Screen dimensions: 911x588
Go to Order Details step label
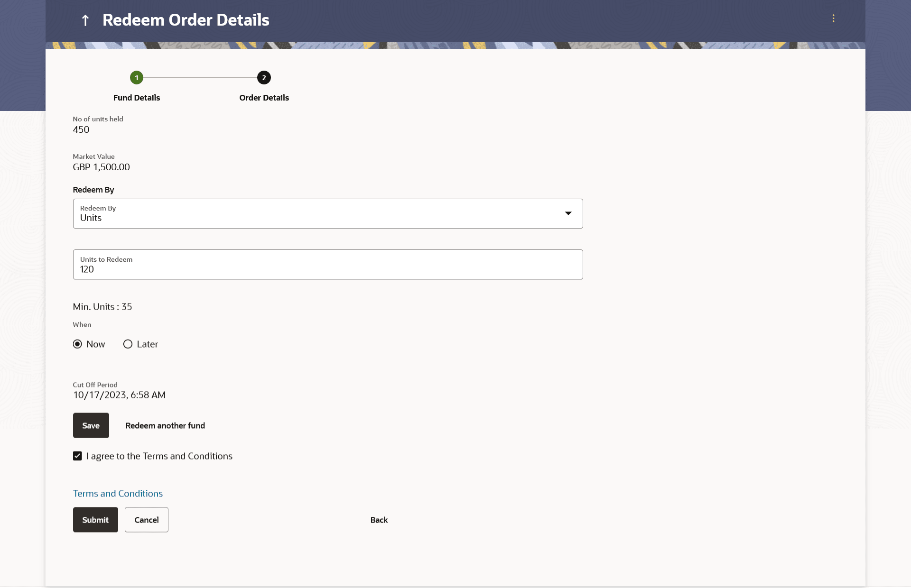click(264, 98)
